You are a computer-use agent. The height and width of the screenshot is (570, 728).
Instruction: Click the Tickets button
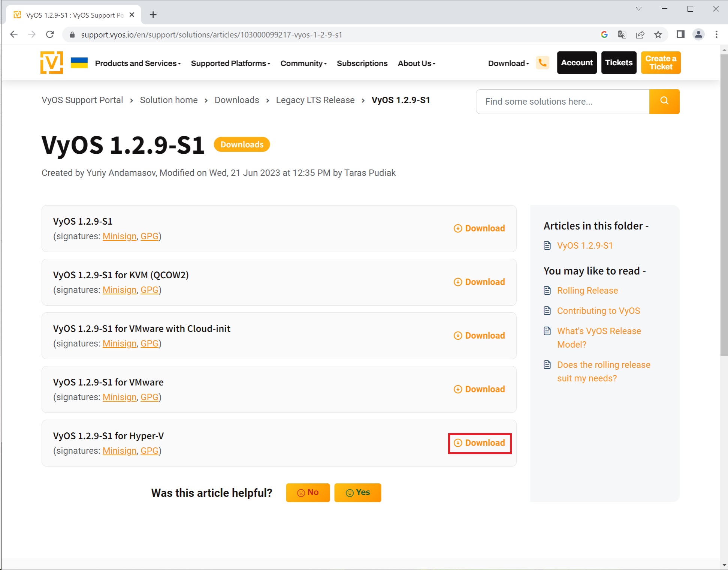(x=619, y=63)
